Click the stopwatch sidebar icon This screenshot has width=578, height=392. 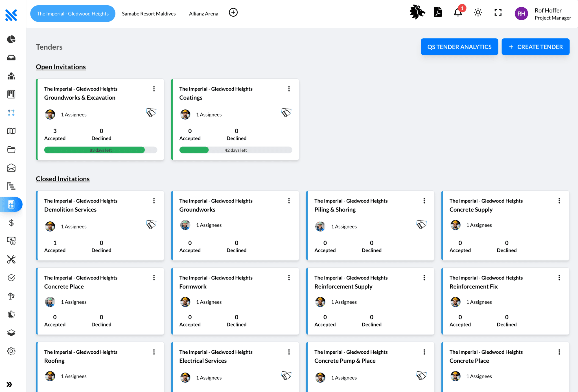(x=11, y=314)
